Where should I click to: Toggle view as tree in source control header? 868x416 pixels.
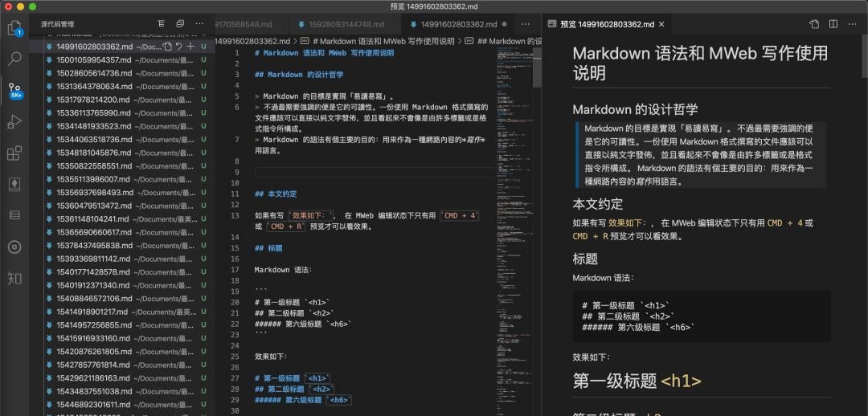pos(161,24)
